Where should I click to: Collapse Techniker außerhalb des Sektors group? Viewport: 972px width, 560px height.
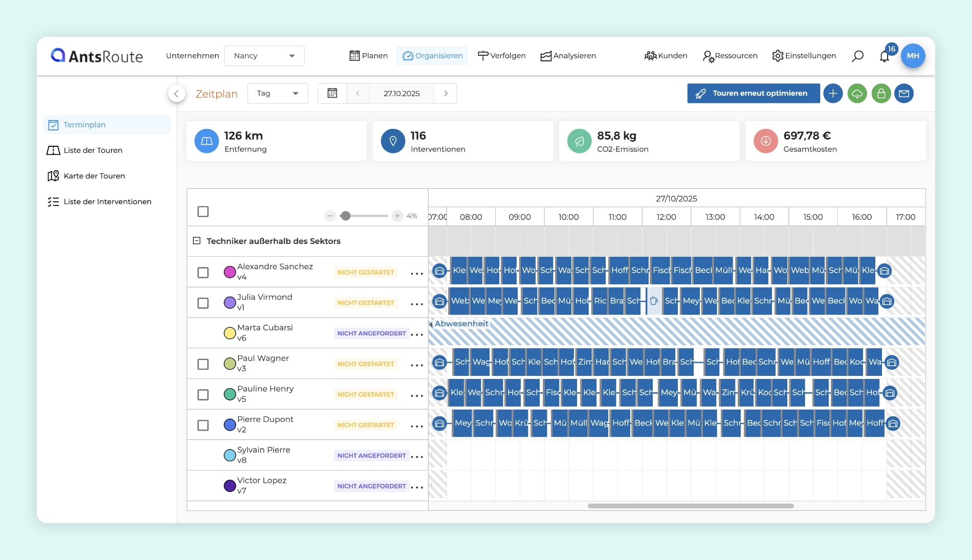[196, 241]
